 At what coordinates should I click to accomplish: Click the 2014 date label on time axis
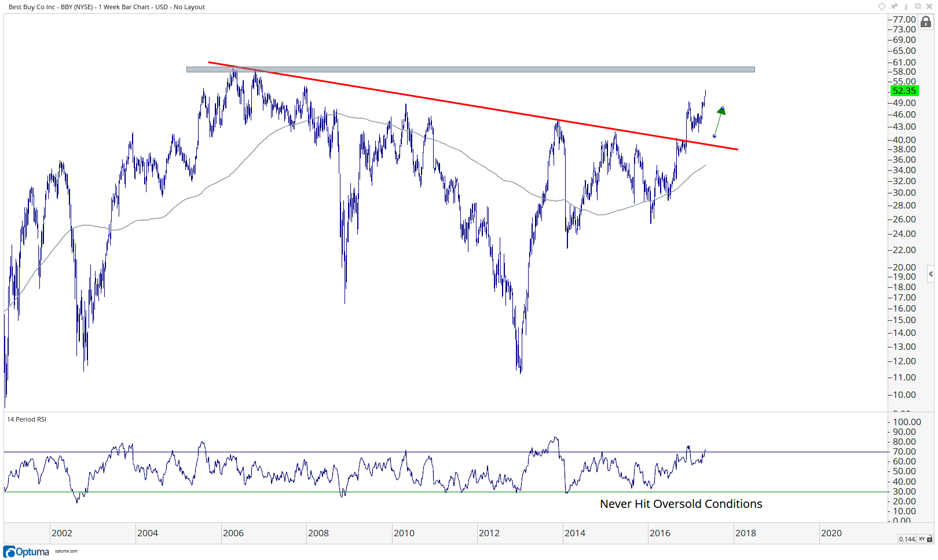(x=575, y=533)
